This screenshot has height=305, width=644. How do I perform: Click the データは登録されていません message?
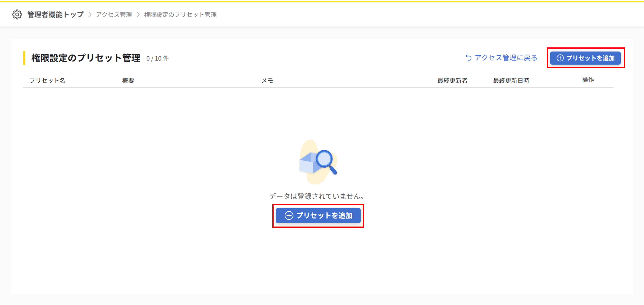coord(317,196)
